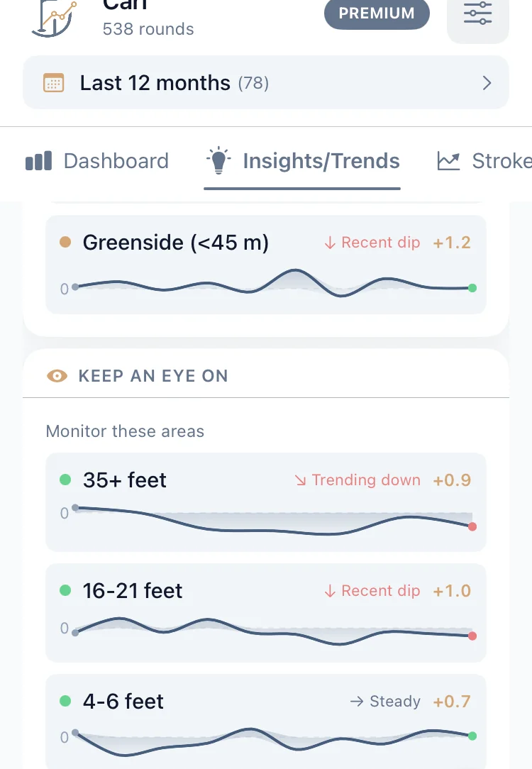The height and width of the screenshot is (769, 532).
Task: Click the green endpoint on Greenside chart
Action: point(472,288)
